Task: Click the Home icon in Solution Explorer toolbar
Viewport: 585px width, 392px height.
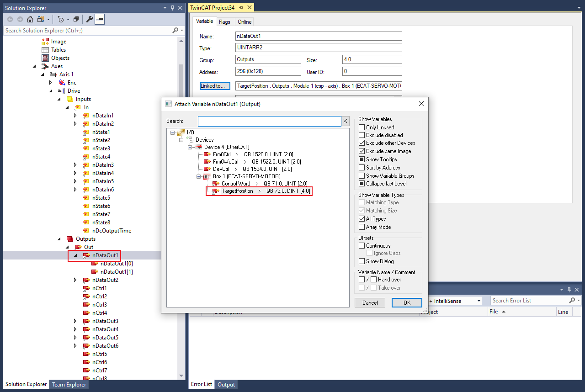Action: coord(30,19)
